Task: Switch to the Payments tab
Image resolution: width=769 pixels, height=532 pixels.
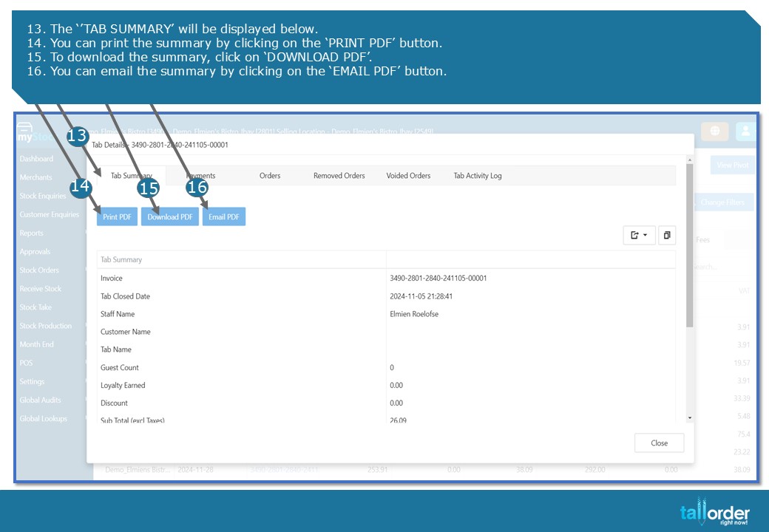Action: coord(200,175)
